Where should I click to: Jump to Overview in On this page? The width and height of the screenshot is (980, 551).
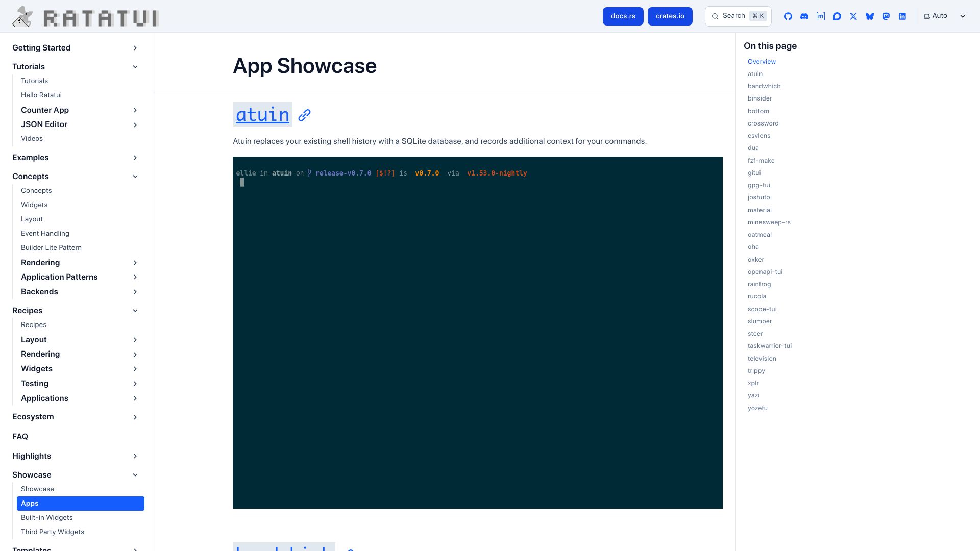pyautogui.click(x=762, y=62)
